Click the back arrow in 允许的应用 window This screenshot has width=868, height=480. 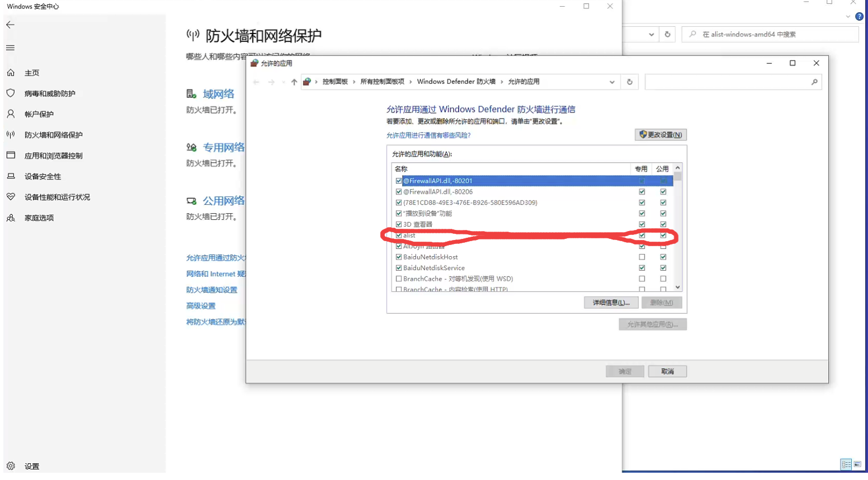256,82
